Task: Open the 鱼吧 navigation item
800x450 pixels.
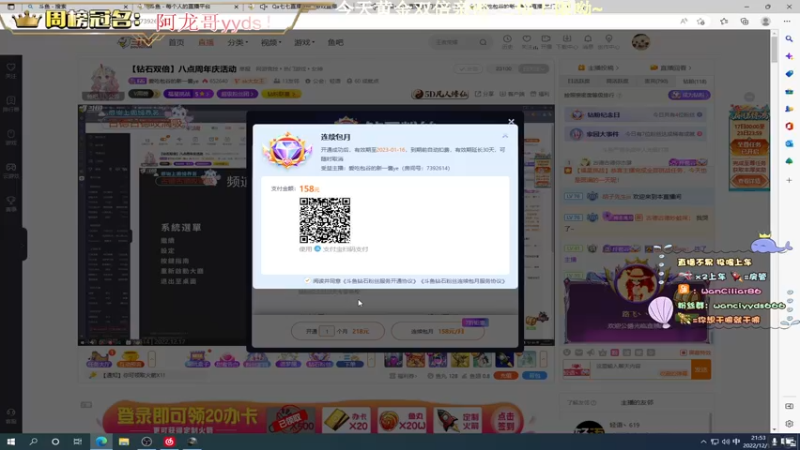Action: [335, 42]
